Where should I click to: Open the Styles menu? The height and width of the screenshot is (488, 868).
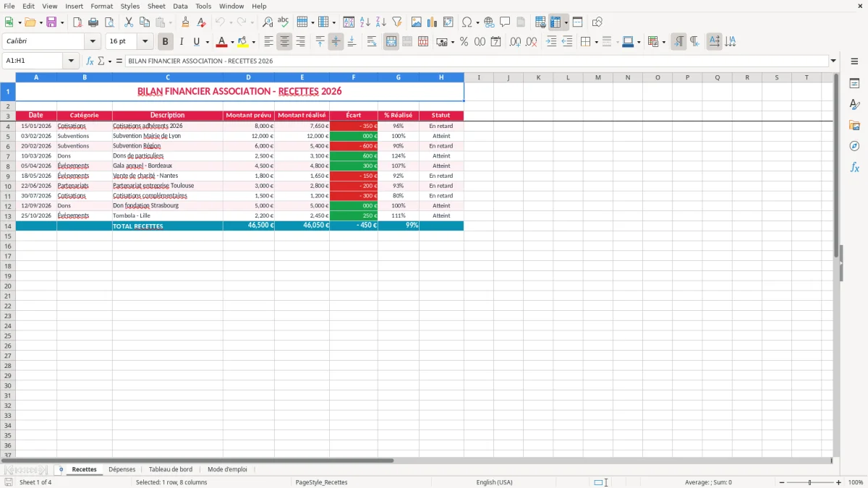click(130, 6)
